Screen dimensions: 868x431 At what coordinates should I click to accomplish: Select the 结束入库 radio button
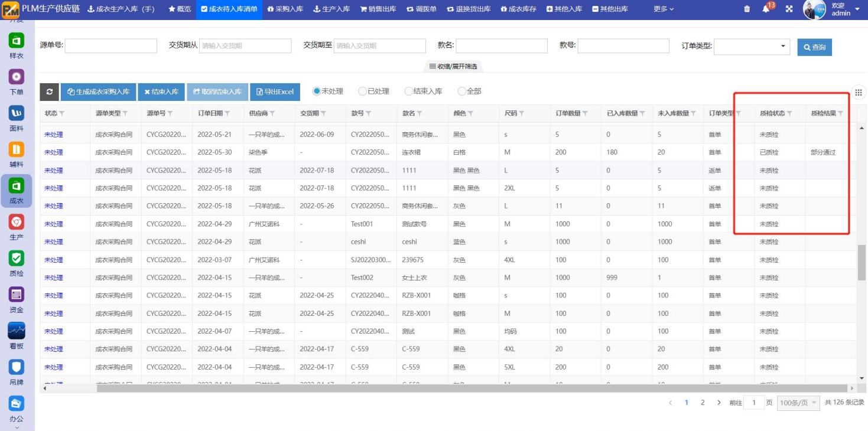pyautogui.click(x=408, y=92)
